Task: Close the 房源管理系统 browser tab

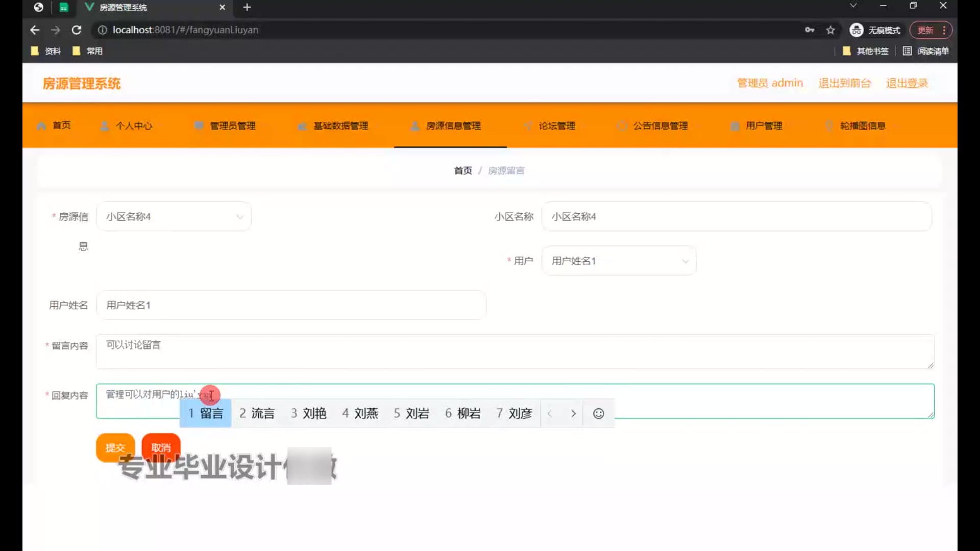Action: click(x=222, y=7)
